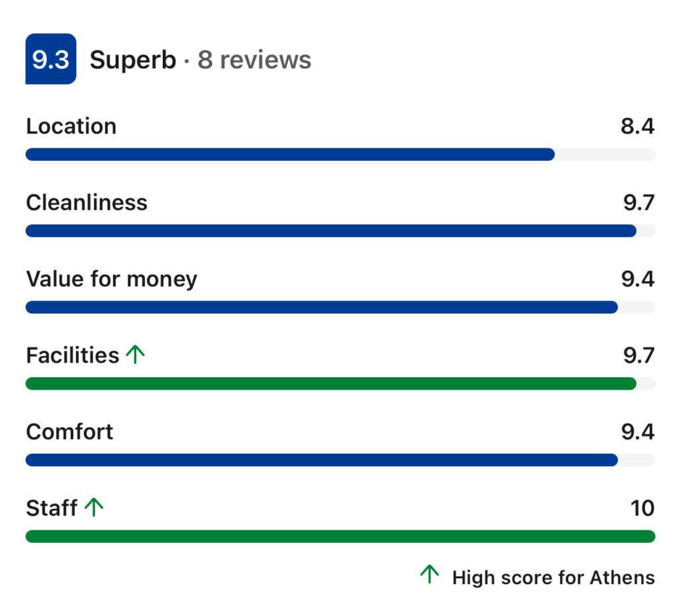Click the Cleanliness score 9.7

638,203
